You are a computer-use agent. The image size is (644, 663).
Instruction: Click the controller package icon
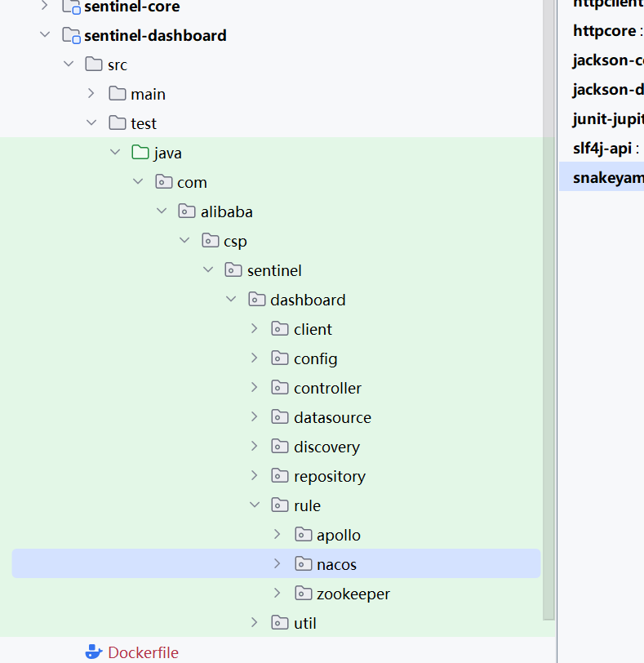280,388
